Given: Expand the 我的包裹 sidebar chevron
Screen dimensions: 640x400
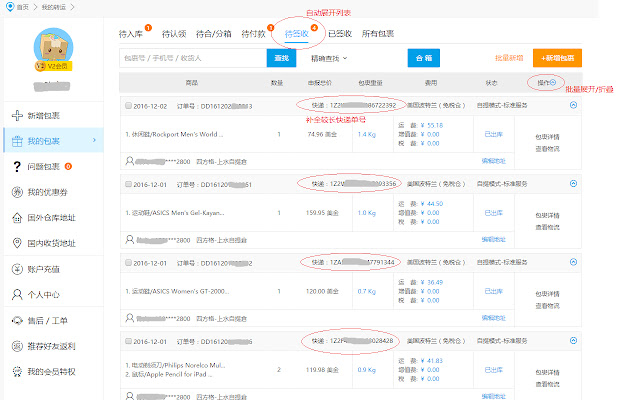Looking at the screenshot, I should point(94,140).
